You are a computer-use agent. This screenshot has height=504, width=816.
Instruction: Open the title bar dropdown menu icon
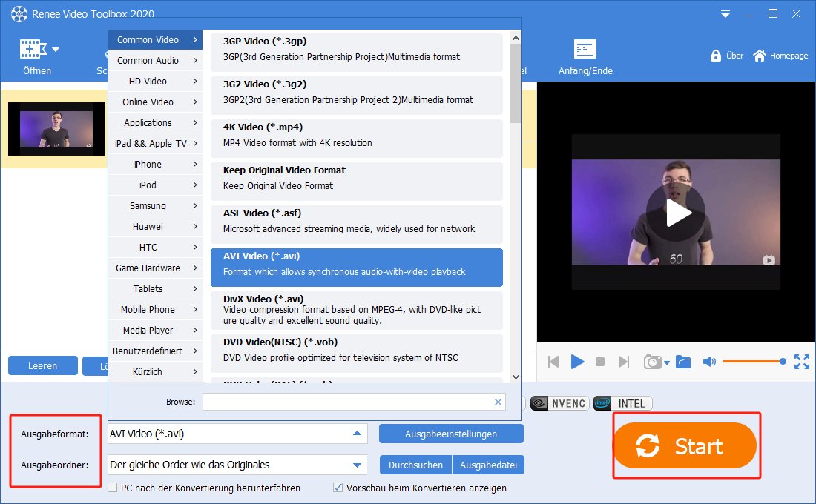point(725,15)
